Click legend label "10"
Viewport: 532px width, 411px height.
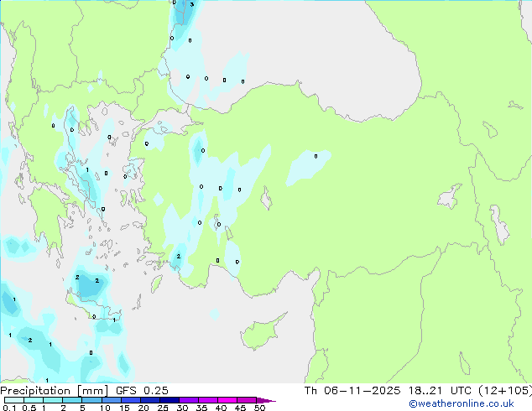pyautogui.click(x=105, y=408)
